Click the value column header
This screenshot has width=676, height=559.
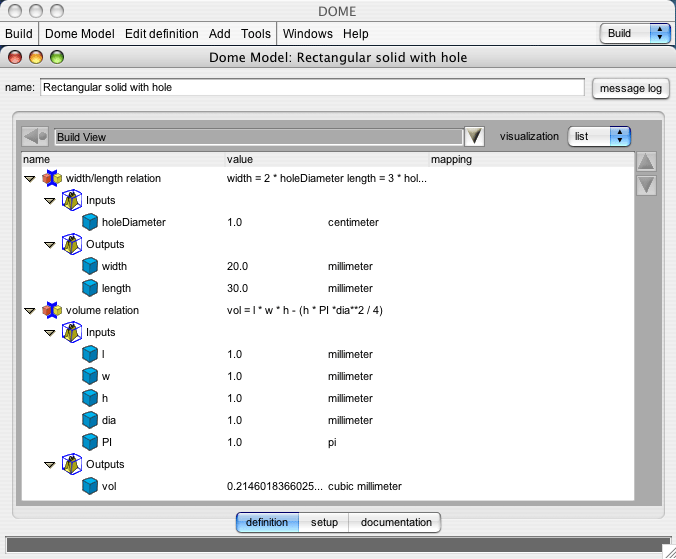coord(328,159)
